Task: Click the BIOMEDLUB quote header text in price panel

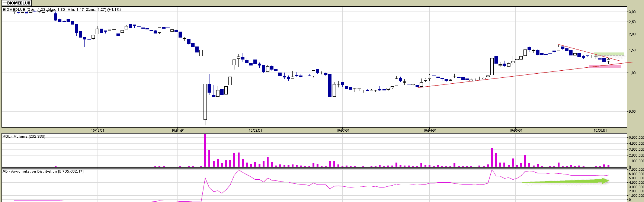Action: (61, 10)
